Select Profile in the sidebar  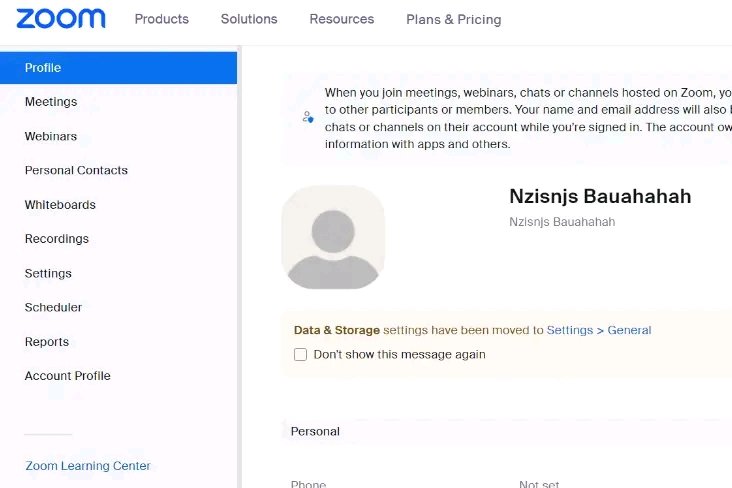click(118, 68)
